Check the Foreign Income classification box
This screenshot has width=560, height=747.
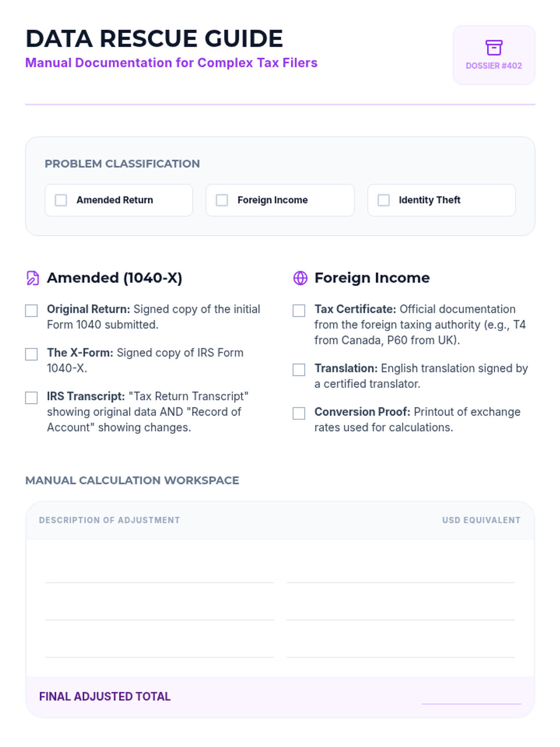point(222,200)
